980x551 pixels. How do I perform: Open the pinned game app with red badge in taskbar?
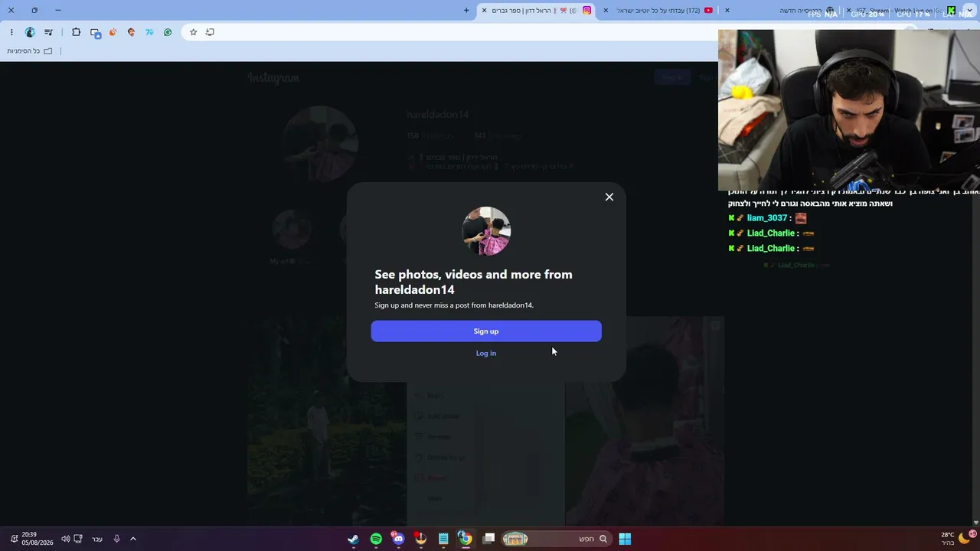point(420,539)
